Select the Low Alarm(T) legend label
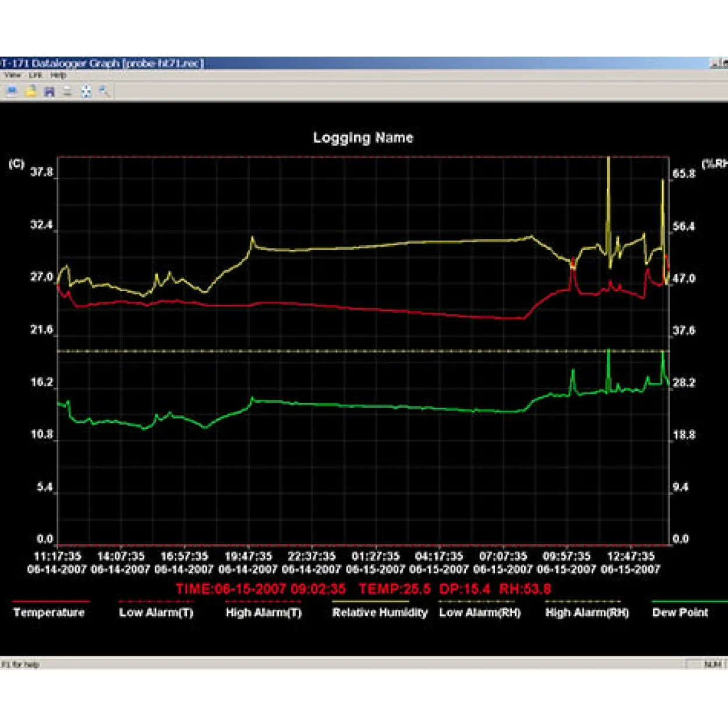 [x=156, y=612]
